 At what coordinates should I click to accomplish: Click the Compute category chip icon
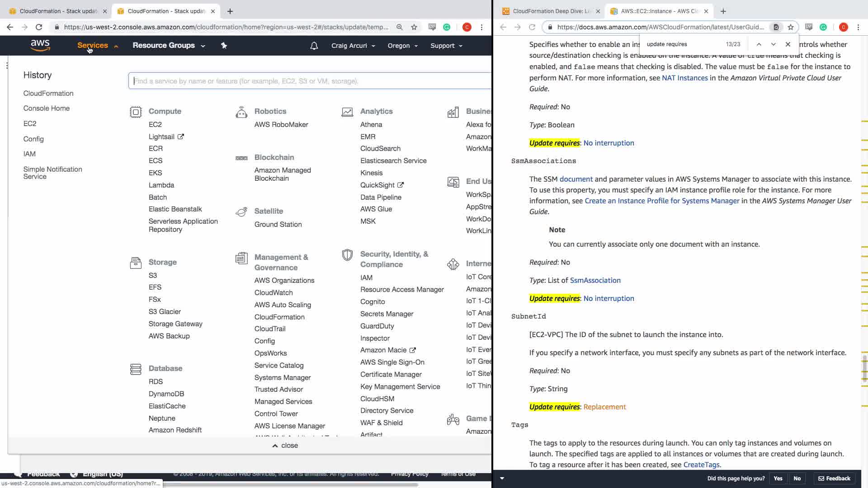136,112
